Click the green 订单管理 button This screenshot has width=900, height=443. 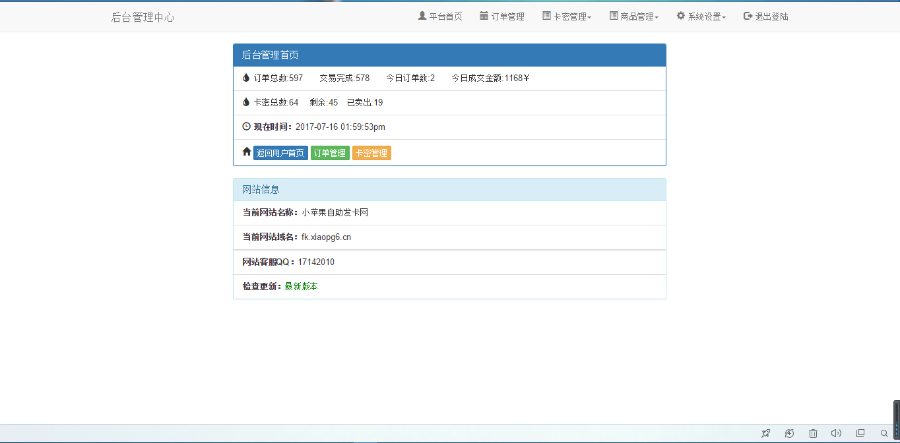pyautogui.click(x=330, y=153)
